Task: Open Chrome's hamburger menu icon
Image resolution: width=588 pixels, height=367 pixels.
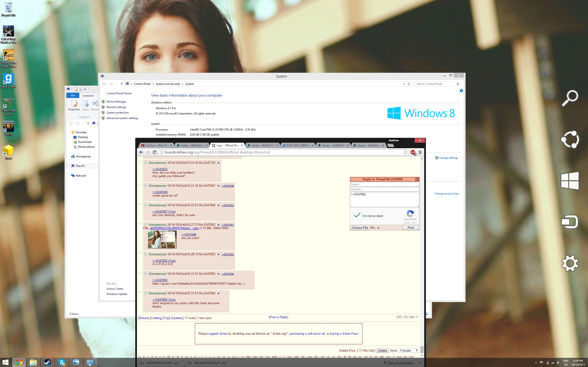Action: click(x=420, y=152)
